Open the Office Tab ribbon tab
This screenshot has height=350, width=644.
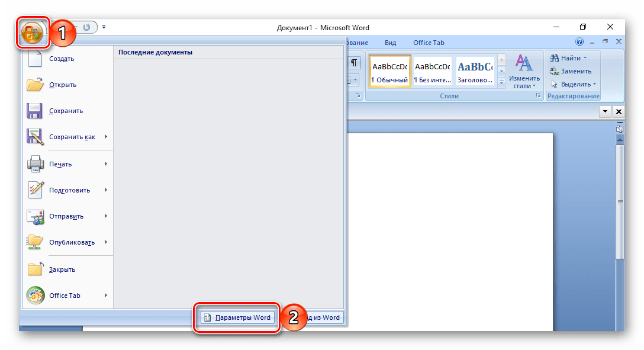pyautogui.click(x=429, y=43)
